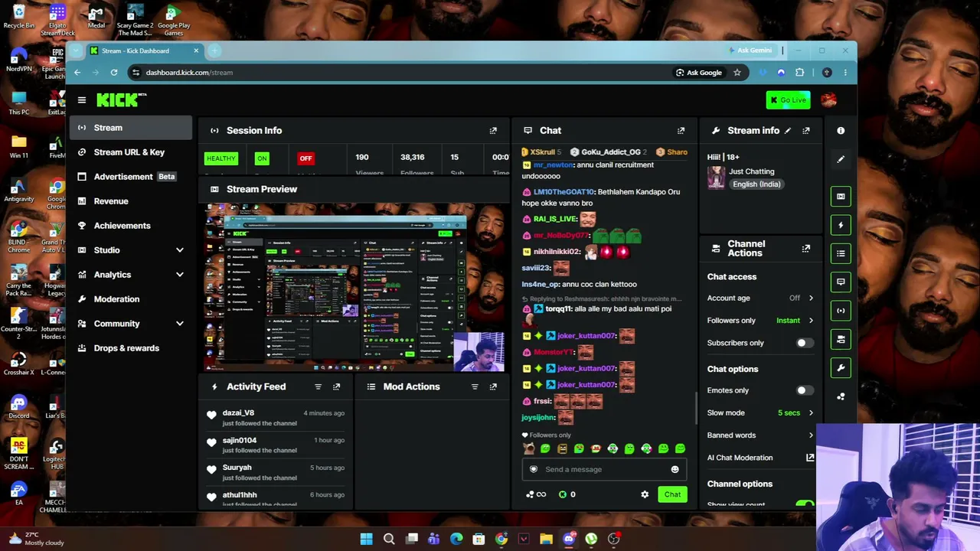Open the Mod Actions filter menu
Screen dimensions: 980x551
[x=475, y=387]
